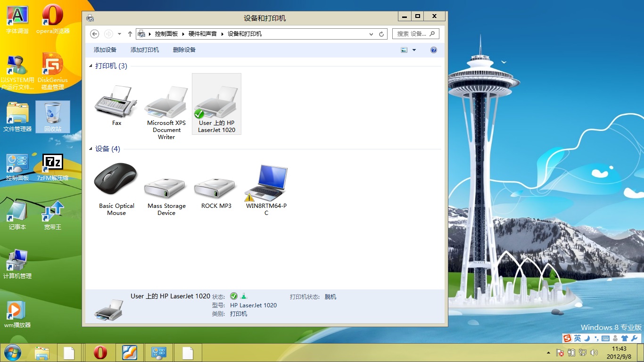644x362 pixels.
Task: Click 删除设备 in the command bar
Action: click(184, 50)
